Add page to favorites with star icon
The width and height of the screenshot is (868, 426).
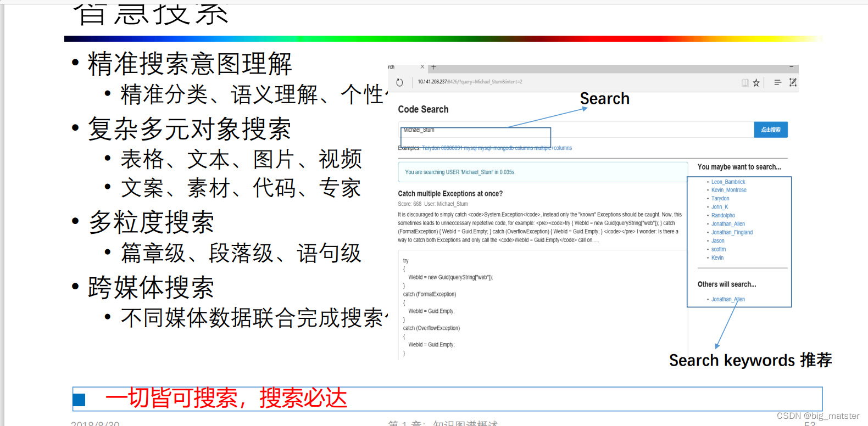[756, 82]
